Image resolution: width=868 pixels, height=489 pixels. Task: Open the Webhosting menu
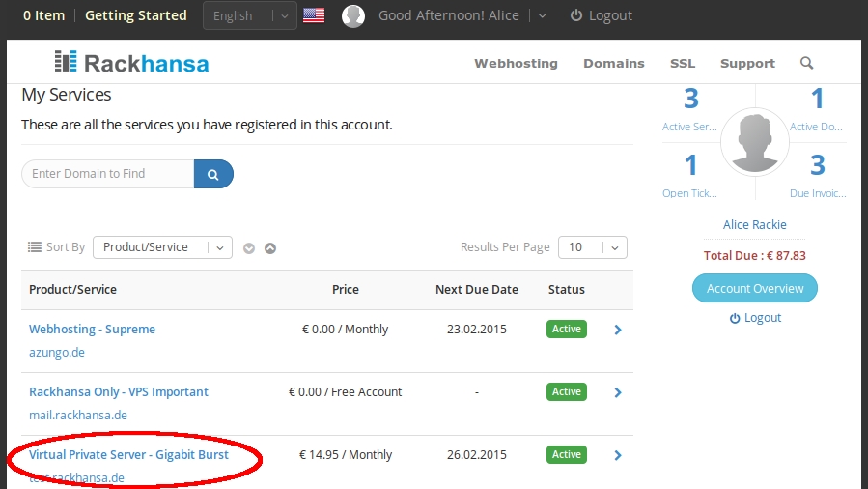point(516,63)
